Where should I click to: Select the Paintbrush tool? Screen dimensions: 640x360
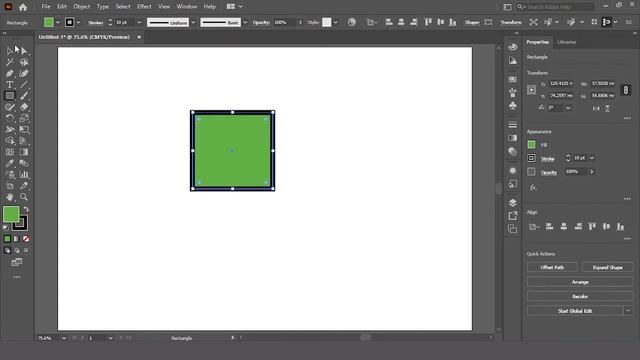(x=24, y=96)
